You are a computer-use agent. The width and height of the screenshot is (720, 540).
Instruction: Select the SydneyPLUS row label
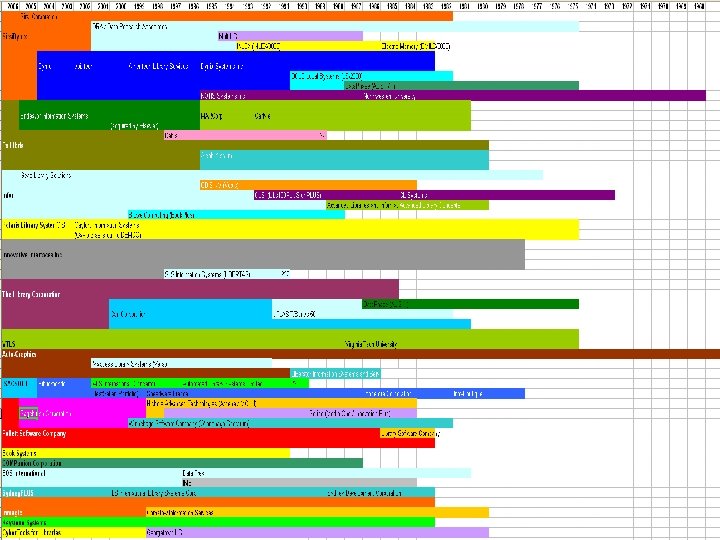coord(18,493)
